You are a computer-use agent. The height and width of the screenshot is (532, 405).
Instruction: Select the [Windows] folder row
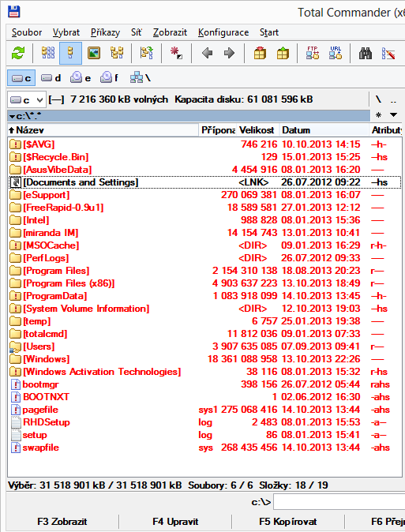[x=204, y=359]
